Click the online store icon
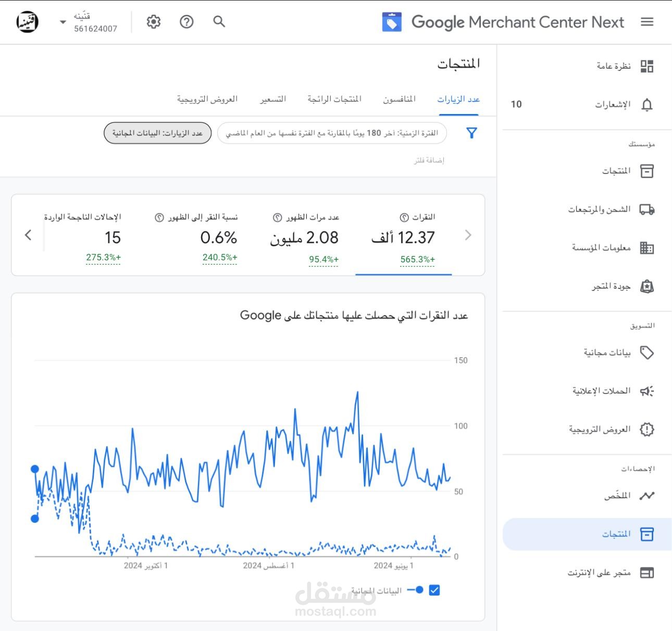 pyautogui.click(x=647, y=573)
